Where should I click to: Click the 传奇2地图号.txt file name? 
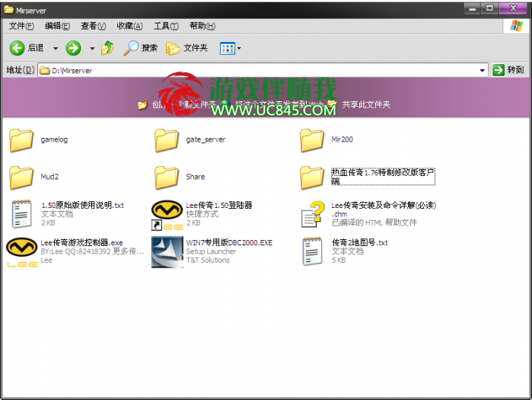(360, 242)
